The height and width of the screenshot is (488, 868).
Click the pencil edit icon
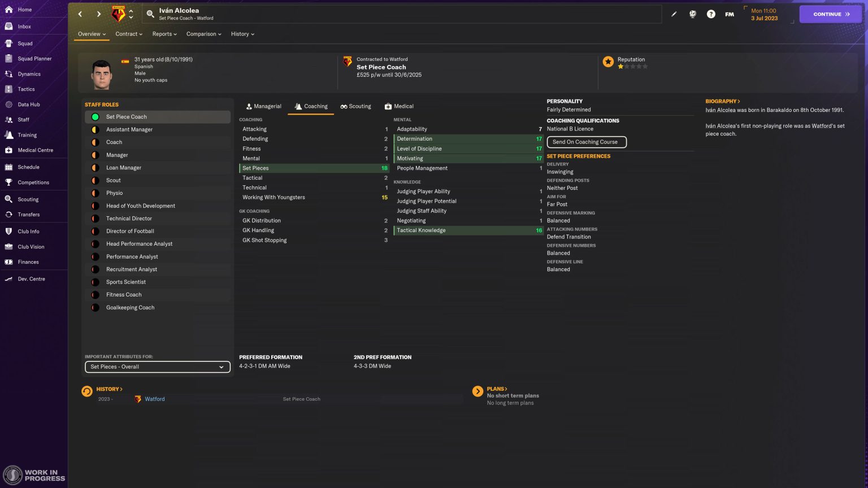[x=674, y=14]
